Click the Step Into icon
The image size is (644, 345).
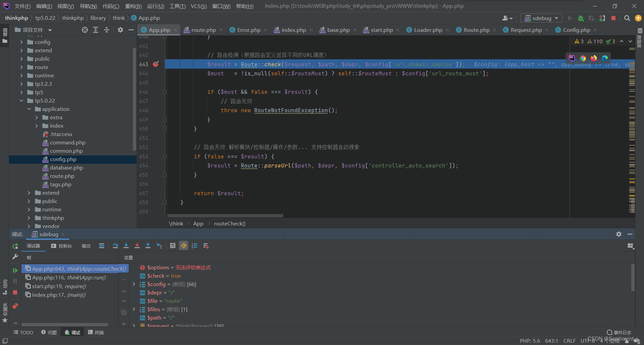126,246
